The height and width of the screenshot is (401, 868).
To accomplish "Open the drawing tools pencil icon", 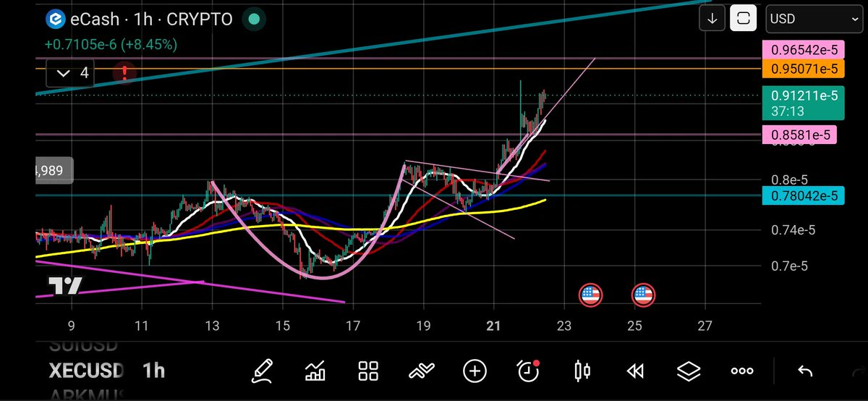I will [263, 371].
